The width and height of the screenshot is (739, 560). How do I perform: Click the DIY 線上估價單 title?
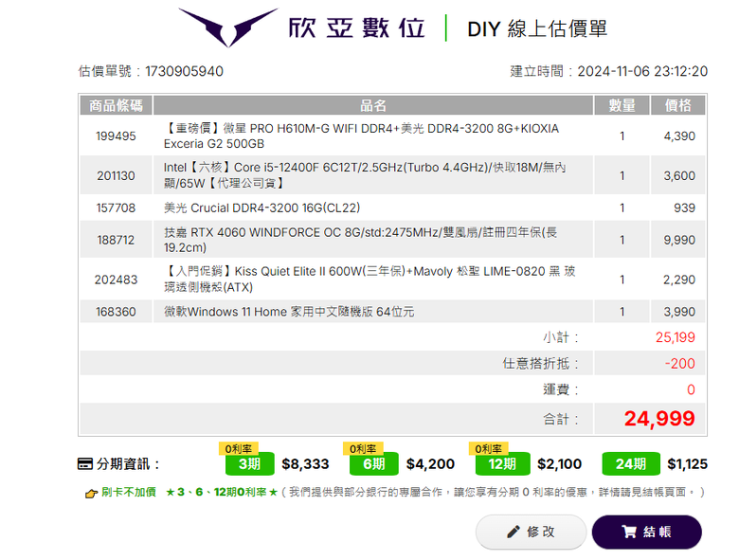pos(537,28)
